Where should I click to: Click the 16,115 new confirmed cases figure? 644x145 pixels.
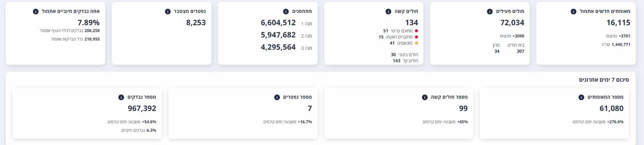point(618,23)
